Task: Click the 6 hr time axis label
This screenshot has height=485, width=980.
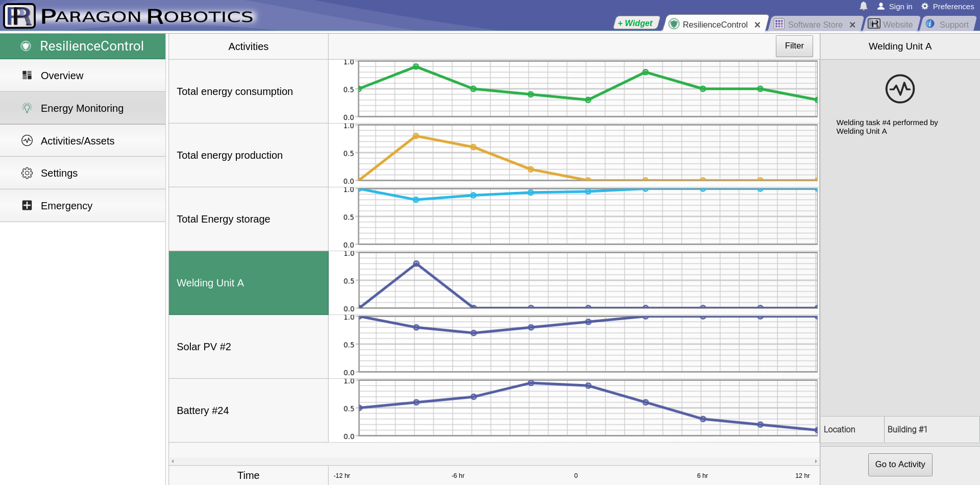Action: click(x=702, y=476)
